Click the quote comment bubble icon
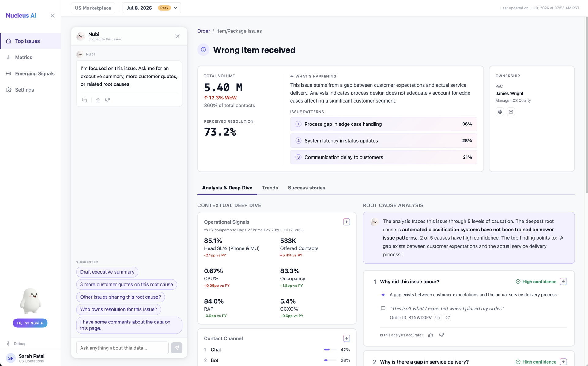 [x=383, y=308]
